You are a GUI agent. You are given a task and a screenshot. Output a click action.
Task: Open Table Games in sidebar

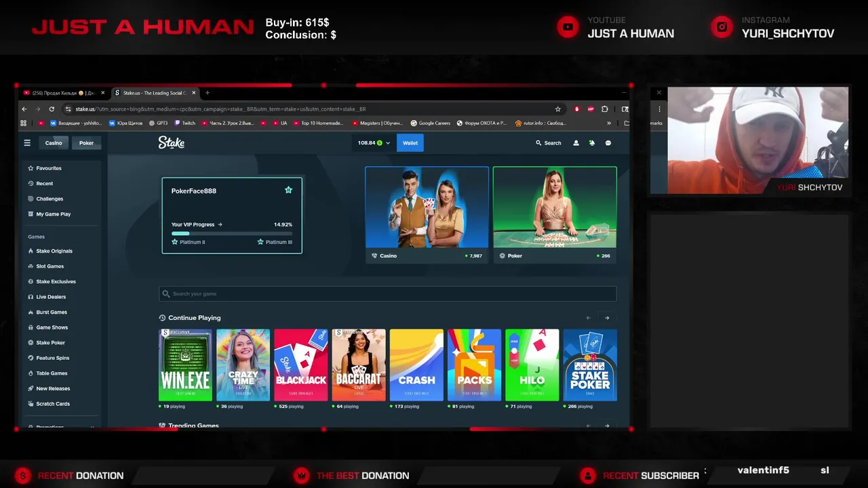click(52, 373)
